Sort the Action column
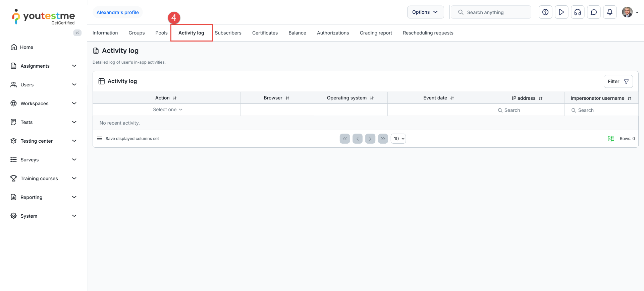The height and width of the screenshot is (291, 644). 175,98
